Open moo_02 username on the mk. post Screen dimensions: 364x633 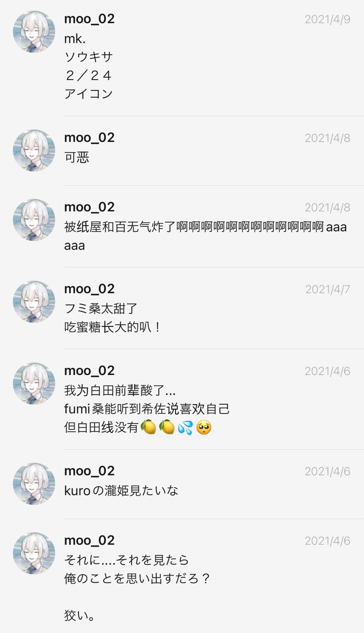coord(89,19)
